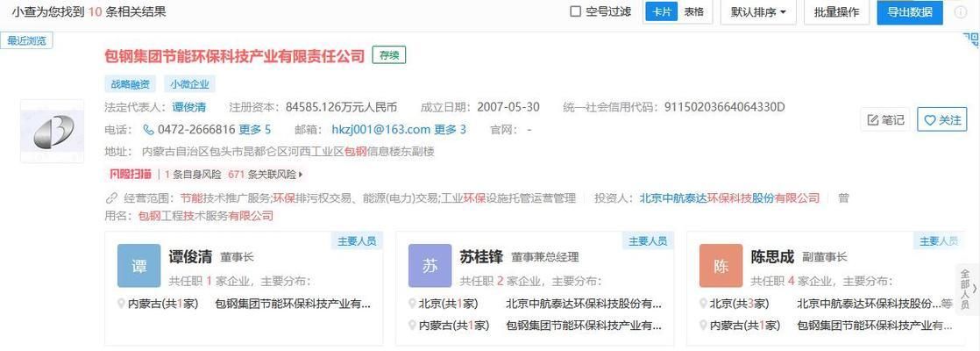Click the 关注 follow button
980x351 pixels.
pos(942,120)
